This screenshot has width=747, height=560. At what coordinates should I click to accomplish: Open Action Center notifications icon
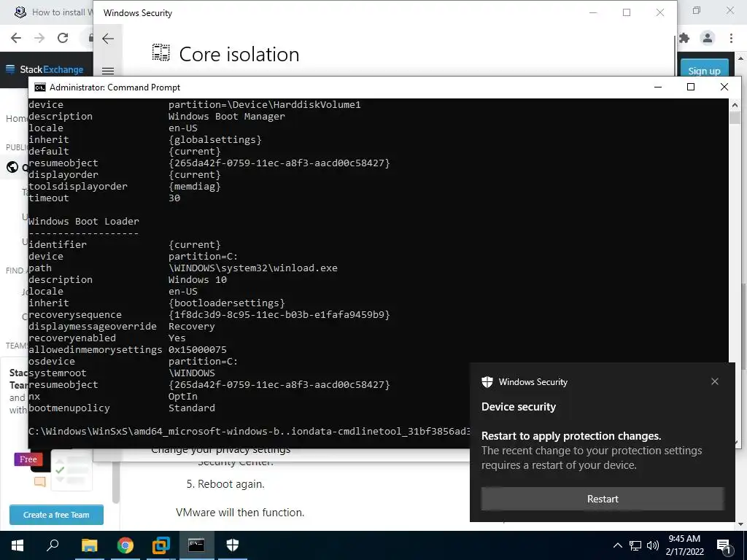(723, 546)
